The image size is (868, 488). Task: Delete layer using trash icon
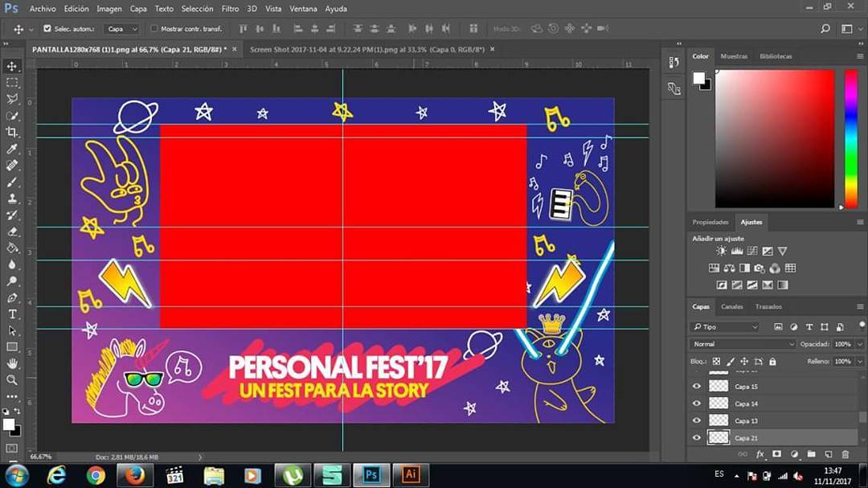tap(845, 454)
